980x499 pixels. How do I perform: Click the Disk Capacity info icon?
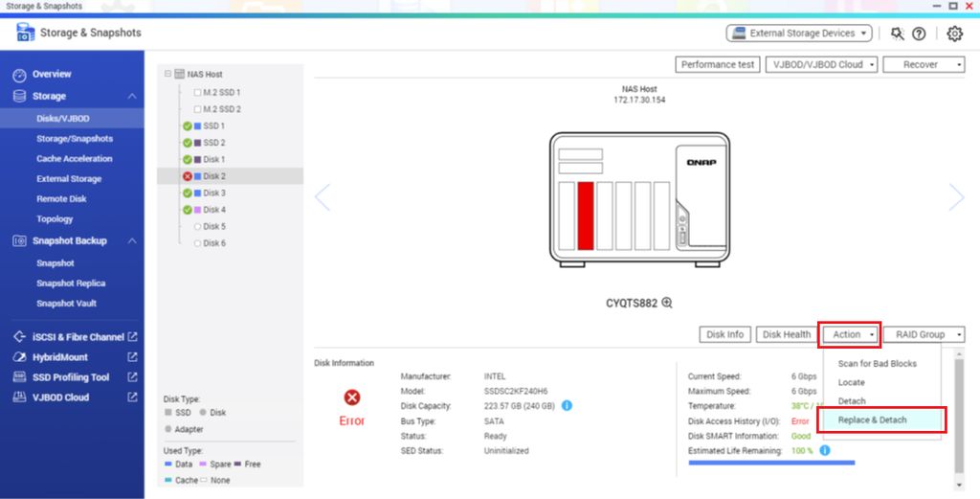click(x=567, y=406)
